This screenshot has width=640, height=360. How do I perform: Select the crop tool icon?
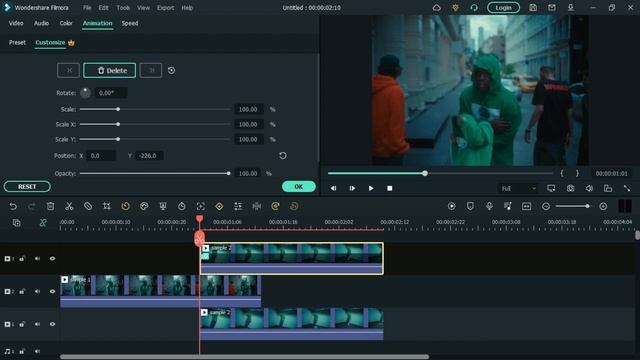click(x=107, y=207)
